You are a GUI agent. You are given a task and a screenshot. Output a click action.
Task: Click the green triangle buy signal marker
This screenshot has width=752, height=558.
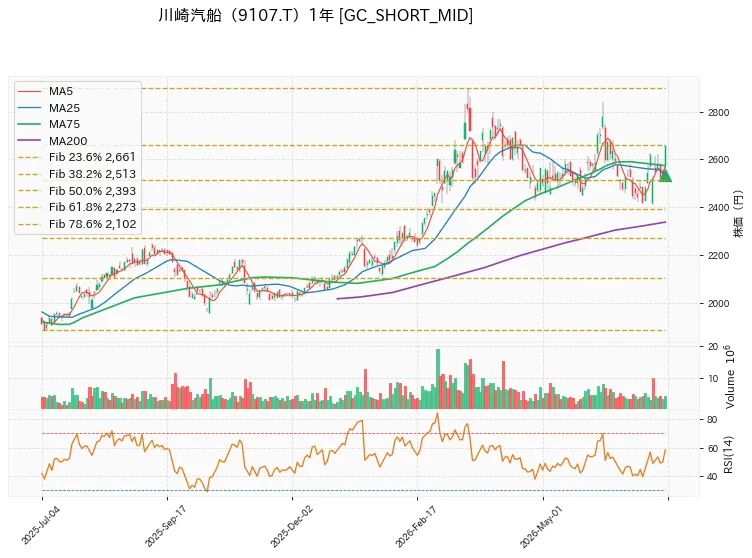[665, 175]
